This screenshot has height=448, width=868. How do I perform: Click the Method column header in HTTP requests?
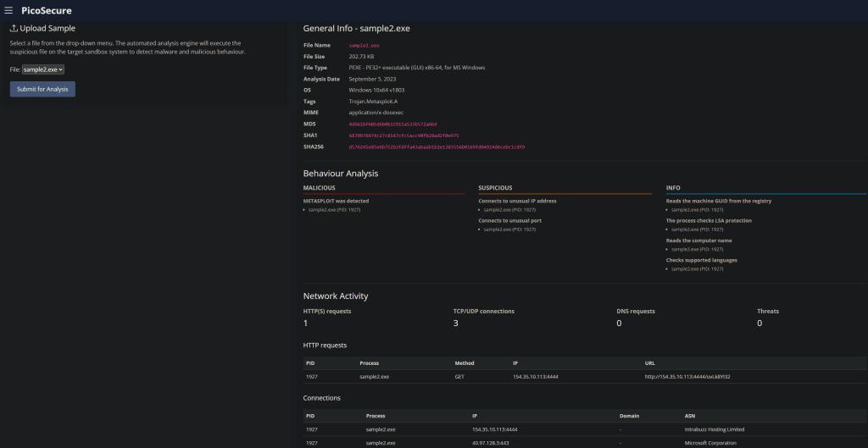pyautogui.click(x=465, y=362)
